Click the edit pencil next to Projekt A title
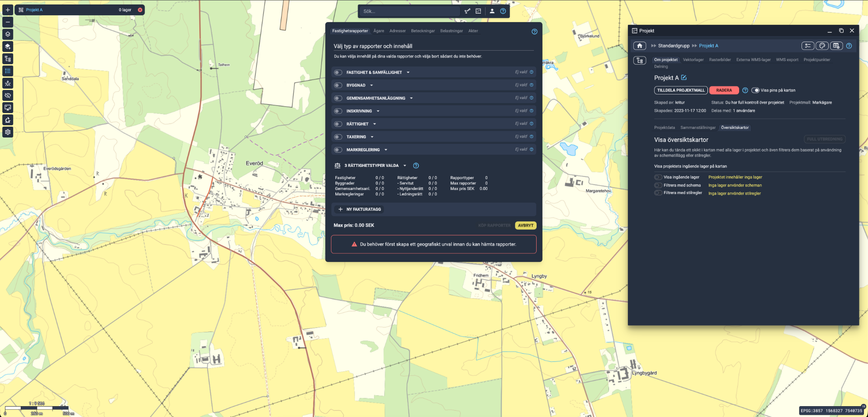Viewport: 868px width, 417px height. coord(684,78)
